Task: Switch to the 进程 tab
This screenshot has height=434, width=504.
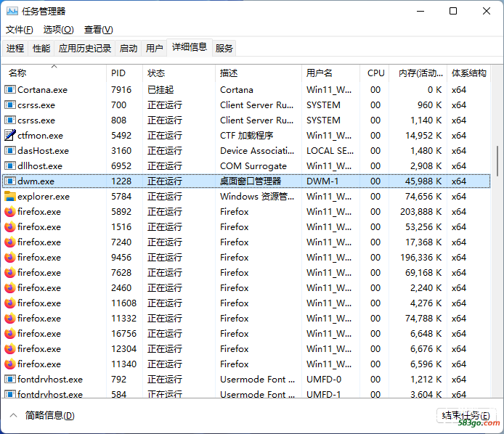Action: pos(15,48)
